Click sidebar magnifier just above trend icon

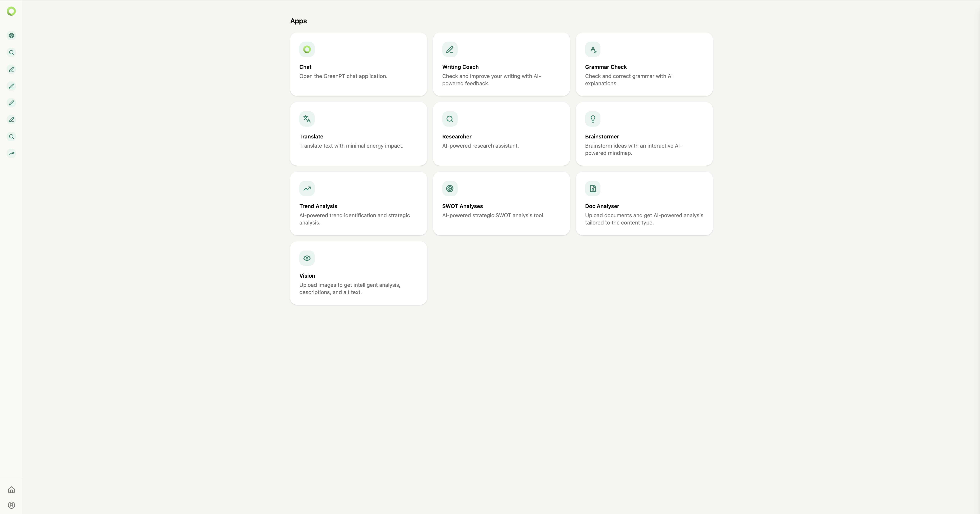click(x=11, y=137)
